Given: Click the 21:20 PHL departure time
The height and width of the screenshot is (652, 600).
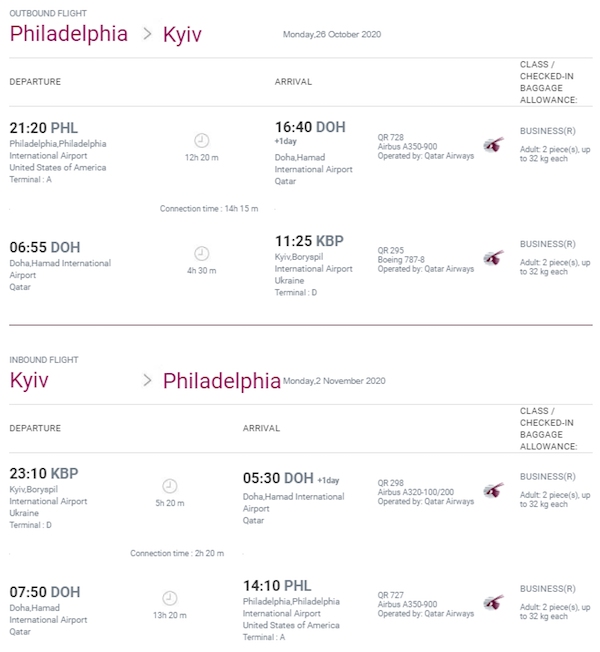Looking at the screenshot, I should (x=44, y=128).
